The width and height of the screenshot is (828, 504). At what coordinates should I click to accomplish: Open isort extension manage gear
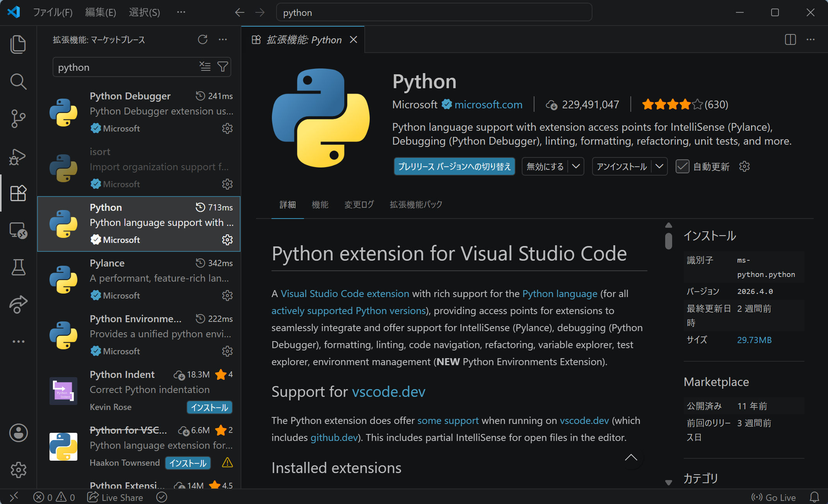(x=227, y=184)
